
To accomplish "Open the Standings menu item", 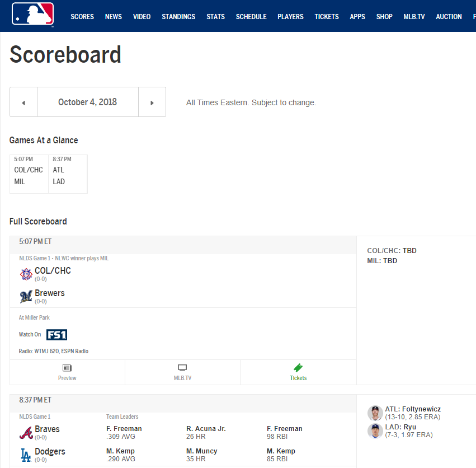I will click(178, 17).
